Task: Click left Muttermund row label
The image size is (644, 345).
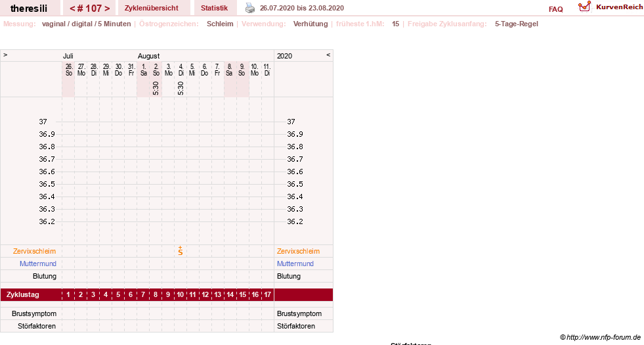Action: pyautogui.click(x=38, y=264)
